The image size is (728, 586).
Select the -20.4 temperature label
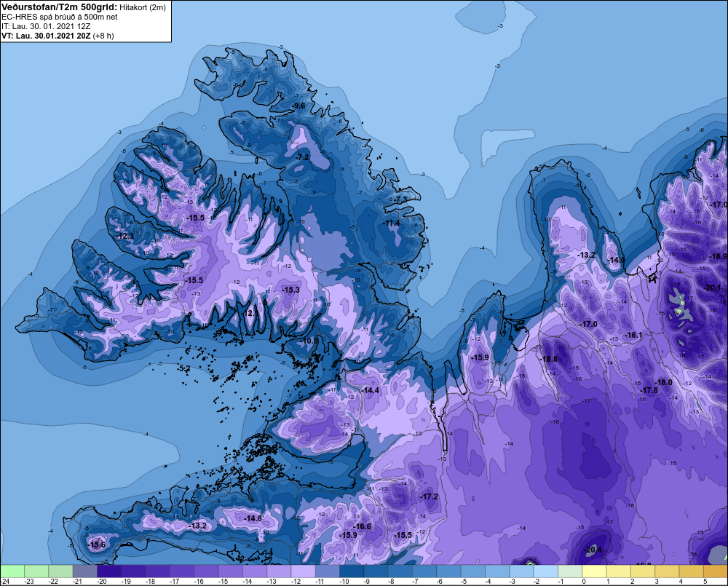click(593, 550)
